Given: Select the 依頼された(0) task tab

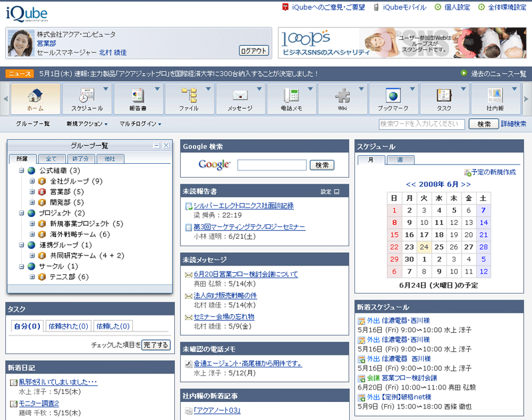Looking at the screenshot, I should pyautogui.click(x=68, y=326).
